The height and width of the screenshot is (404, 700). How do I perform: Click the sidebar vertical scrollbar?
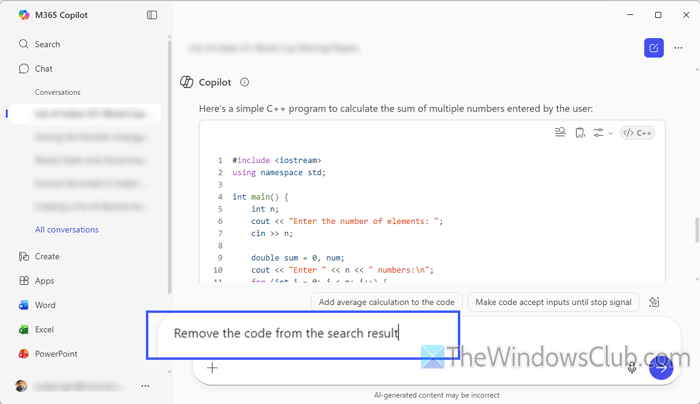coord(170,165)
